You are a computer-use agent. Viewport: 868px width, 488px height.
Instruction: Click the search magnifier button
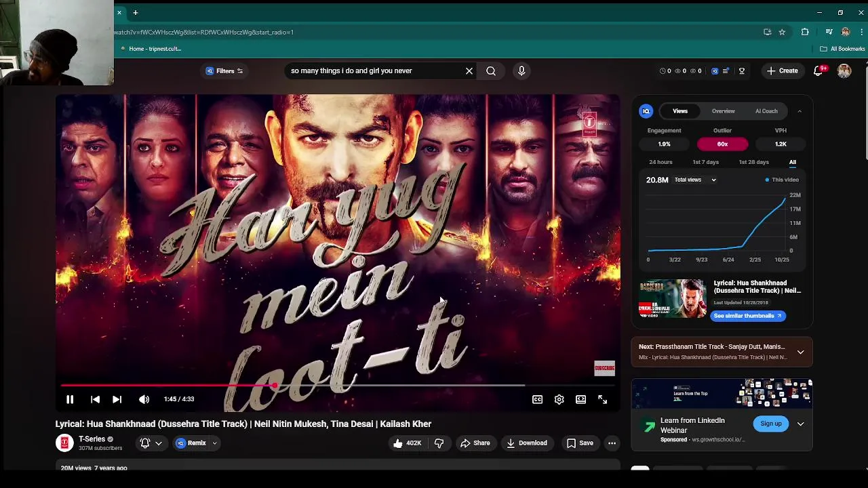tap(491, 70)
